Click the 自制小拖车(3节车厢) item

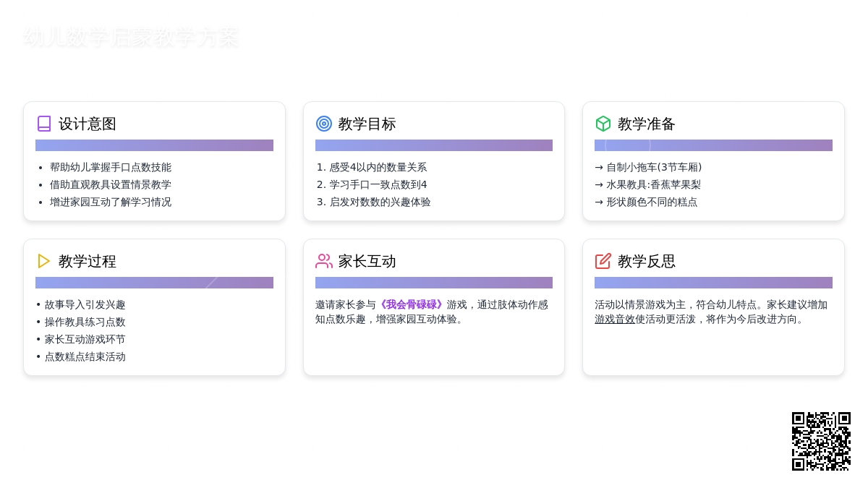coord(654,168)
